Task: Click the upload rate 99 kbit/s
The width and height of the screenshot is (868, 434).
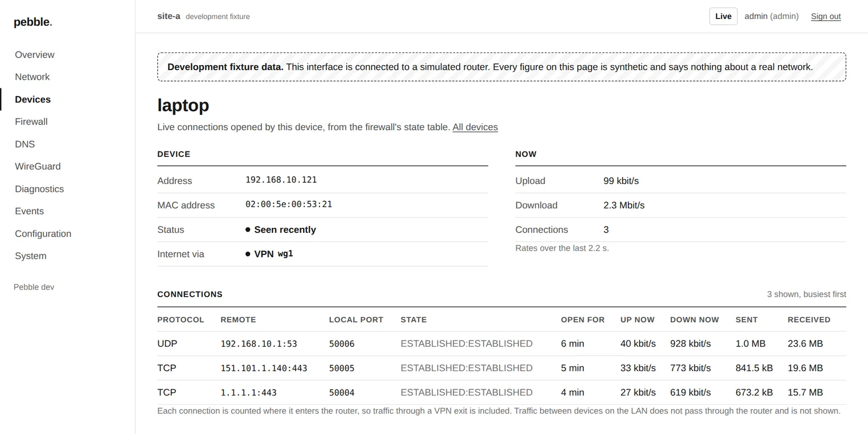Action: (x=621, y=181)
